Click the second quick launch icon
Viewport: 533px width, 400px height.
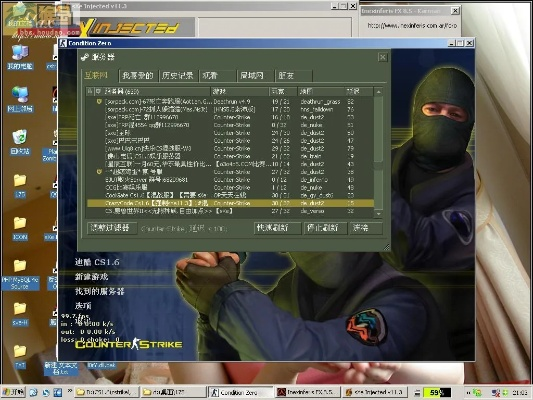click(46, 393)
